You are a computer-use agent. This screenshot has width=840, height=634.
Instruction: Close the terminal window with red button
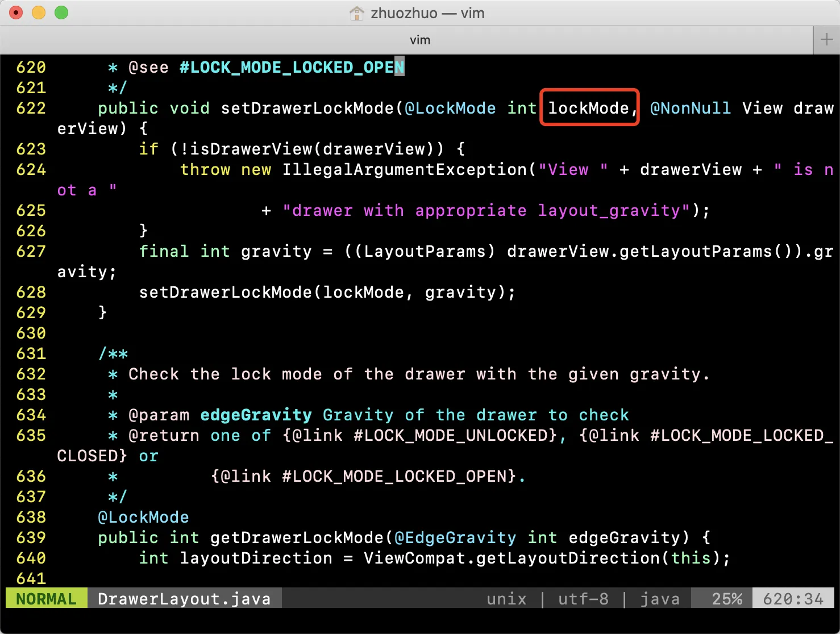click(16, 12)
